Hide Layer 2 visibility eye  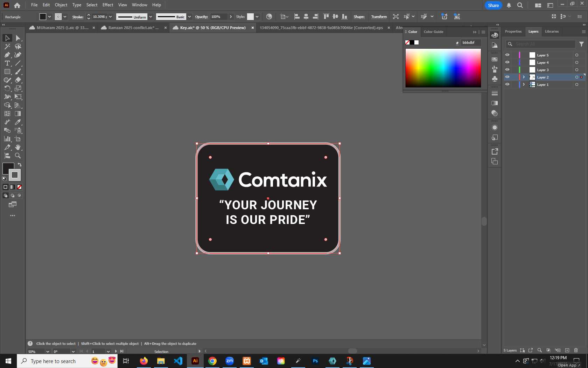click(507, 77)
